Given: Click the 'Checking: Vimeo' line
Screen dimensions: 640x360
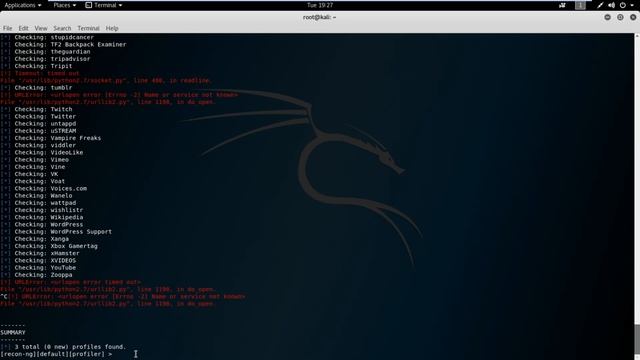Looking at the screenshot, I should point(35,160).
